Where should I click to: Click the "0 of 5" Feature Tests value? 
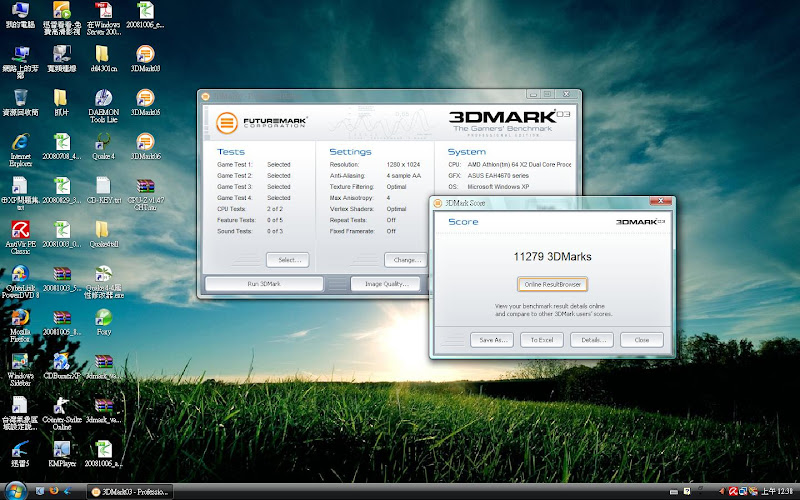[x=274, y=220]
